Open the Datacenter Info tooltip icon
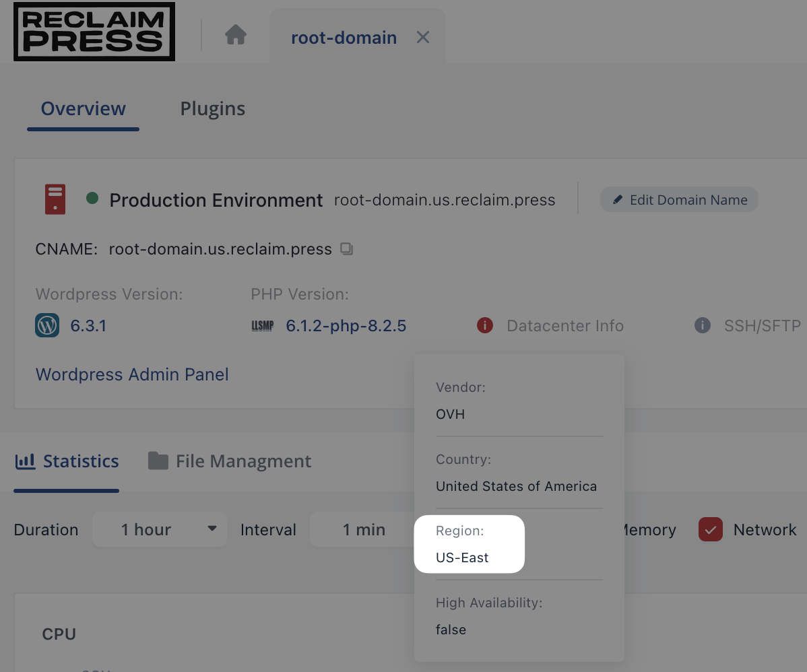 [484, 325]
